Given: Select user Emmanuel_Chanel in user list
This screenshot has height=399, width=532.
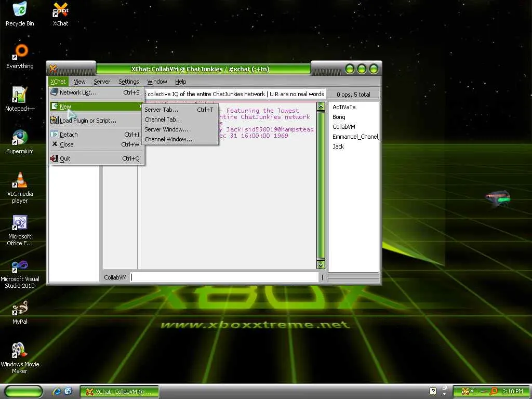Looking at the screenshot, I should (355, 137).
